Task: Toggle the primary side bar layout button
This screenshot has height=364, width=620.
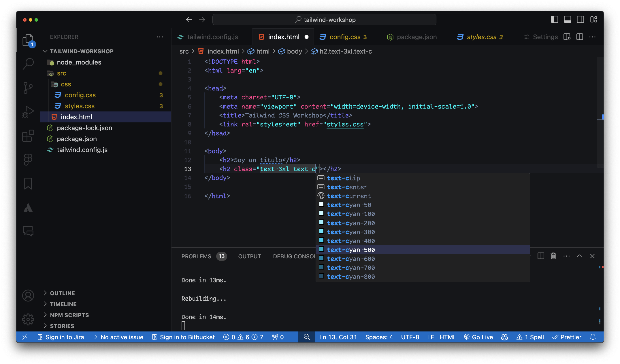Action: click(x=554, y=20)
